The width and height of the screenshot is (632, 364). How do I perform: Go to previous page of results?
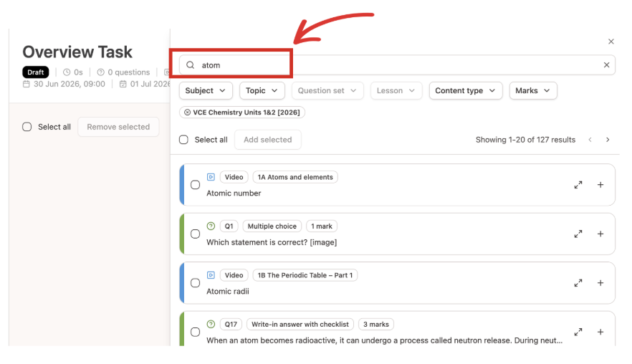tap(590, 140)
